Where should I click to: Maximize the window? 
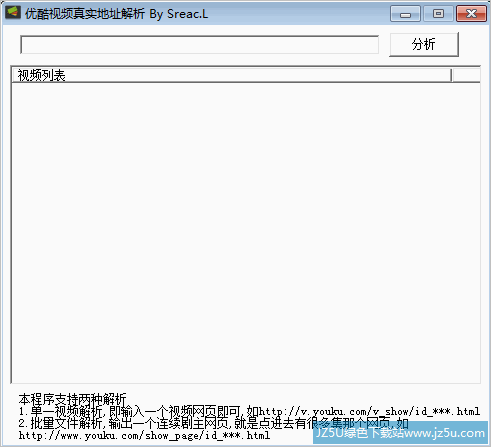438,14
